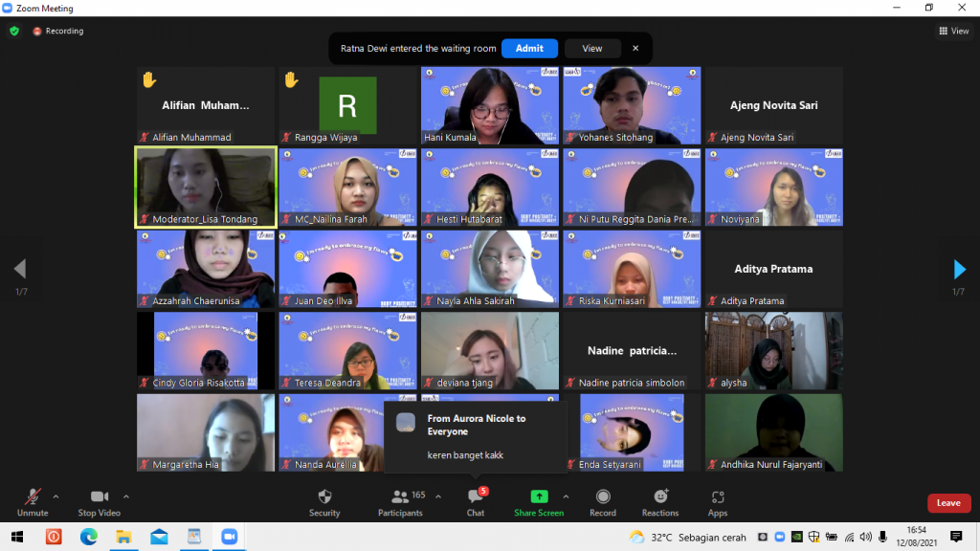Open the View layout menu

(x=954, y=31)
